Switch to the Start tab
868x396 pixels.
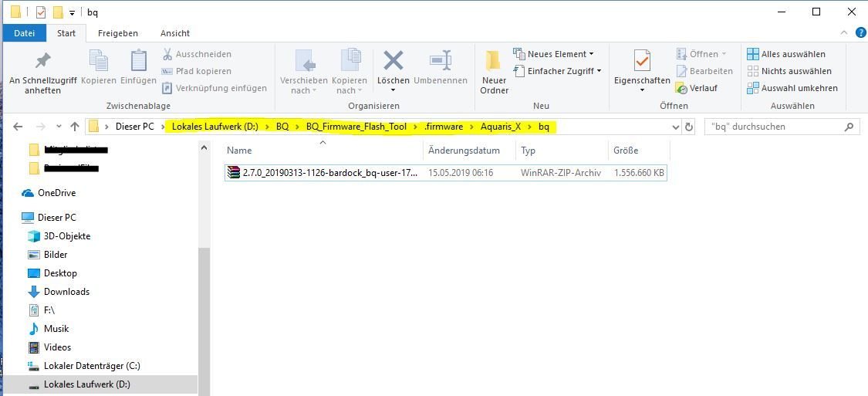[x=66, y=33]
